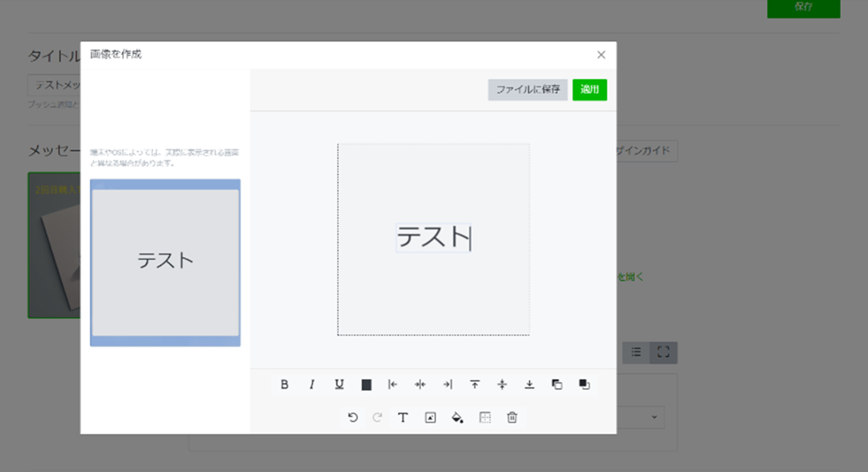Click the fullscreen view icon in background
The height and width of the screenshot is (472, 868).
[663, 353]
